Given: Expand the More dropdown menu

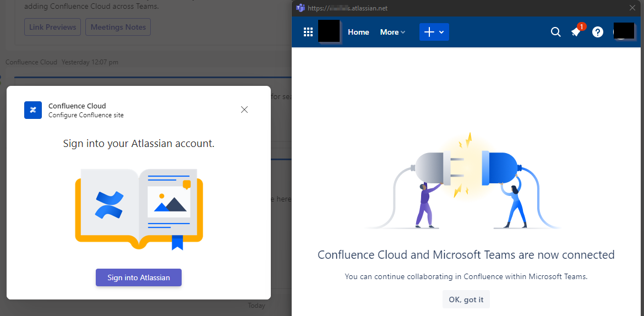Looking at the screenshot, I should click(x=392, y=32).
